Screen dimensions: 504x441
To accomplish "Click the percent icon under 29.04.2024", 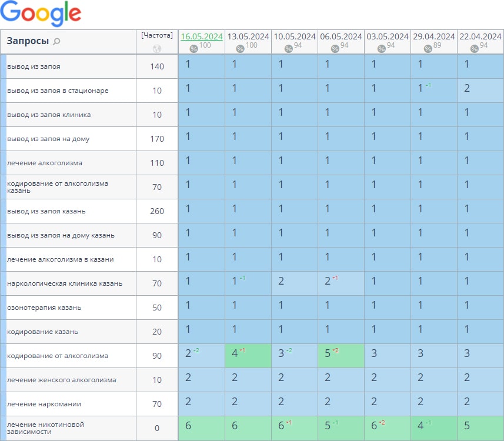I will [x=428, y=48].
